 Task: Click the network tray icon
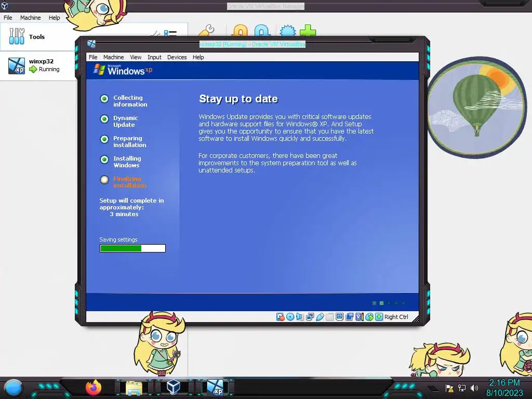[462, 388]
